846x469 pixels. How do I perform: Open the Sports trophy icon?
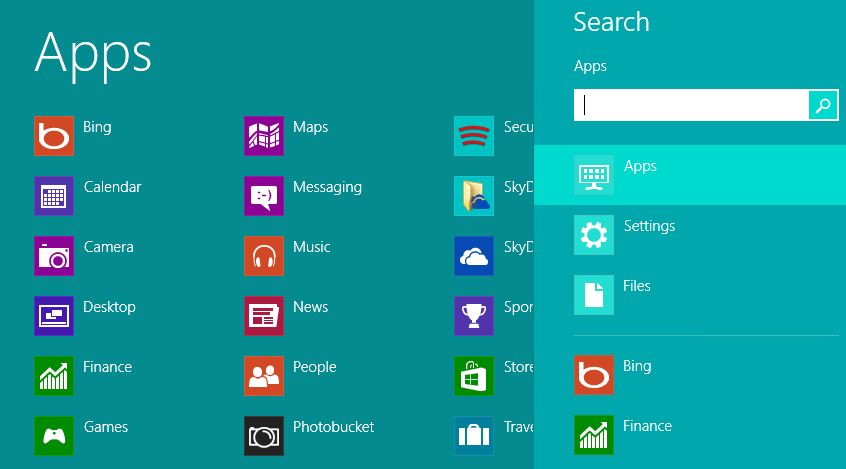(x=474, y=316)
